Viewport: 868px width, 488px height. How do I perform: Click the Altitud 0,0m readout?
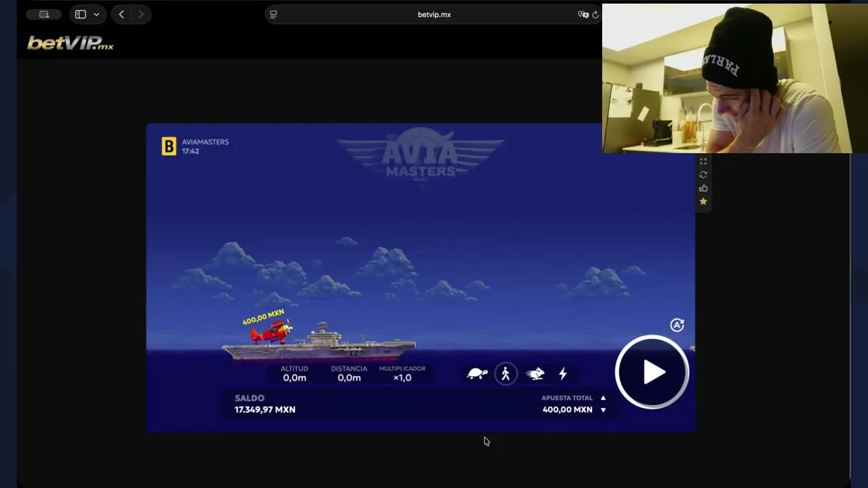pyautogui.click(x=294, y=373)
